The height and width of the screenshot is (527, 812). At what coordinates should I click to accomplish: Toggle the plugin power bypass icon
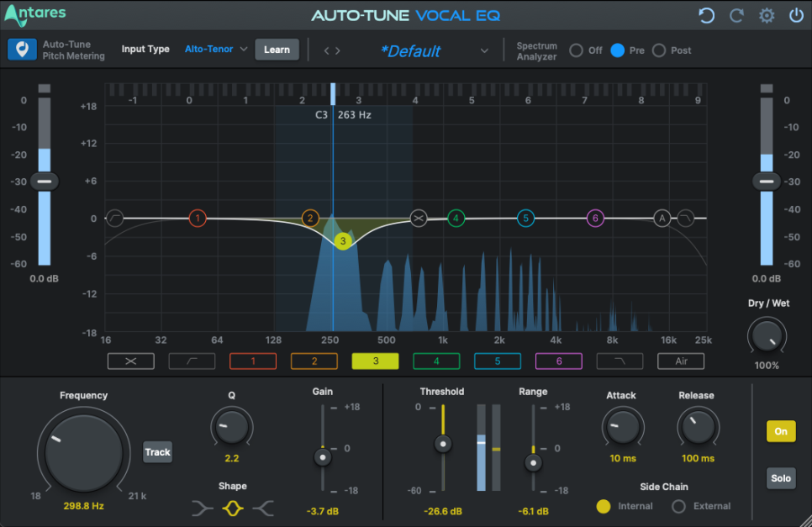(796, 15)
